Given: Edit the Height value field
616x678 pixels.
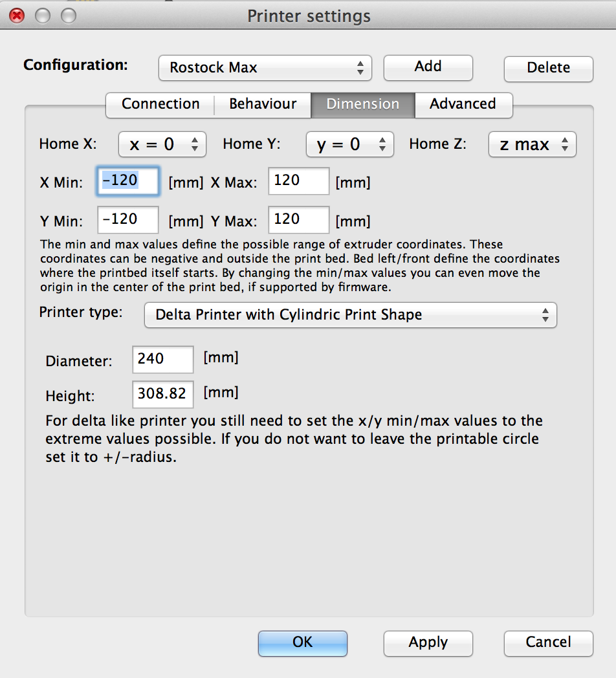Looking at the screenshot, I should click(x=162, y=394).
